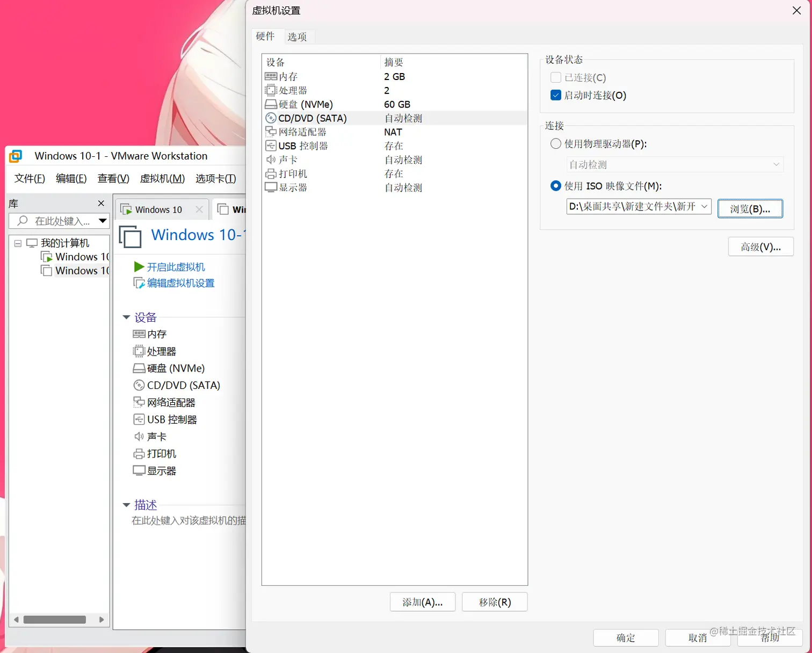This screenshot has height=653, width=812.
Task: Open 文件(F) menu in VMware
Action: click(30, 178)
